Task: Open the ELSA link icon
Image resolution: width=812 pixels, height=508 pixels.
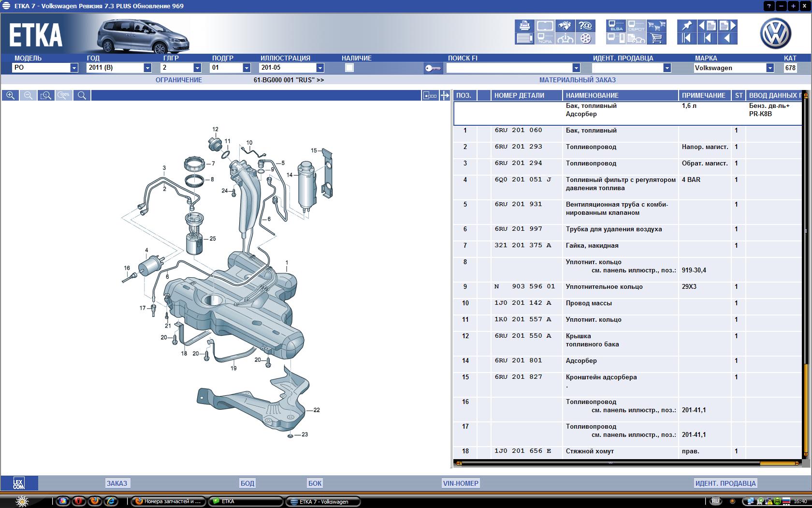Action: [616, 26]
